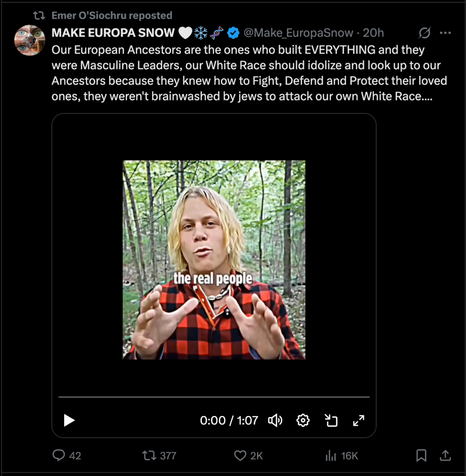Viewport: 466px width, 476px height.
Task: Click the share post icon
Action: pyautogui.click(x=445, y=456)
